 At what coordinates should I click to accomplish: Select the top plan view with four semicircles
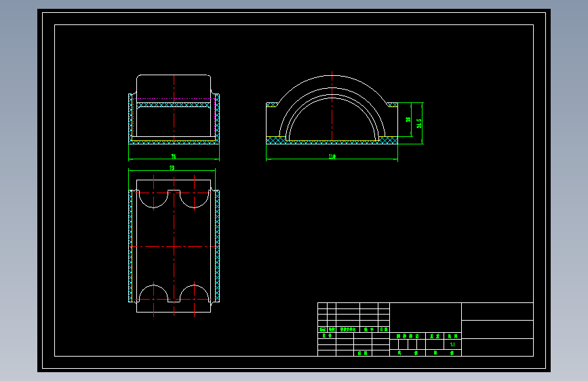(174, 246)
